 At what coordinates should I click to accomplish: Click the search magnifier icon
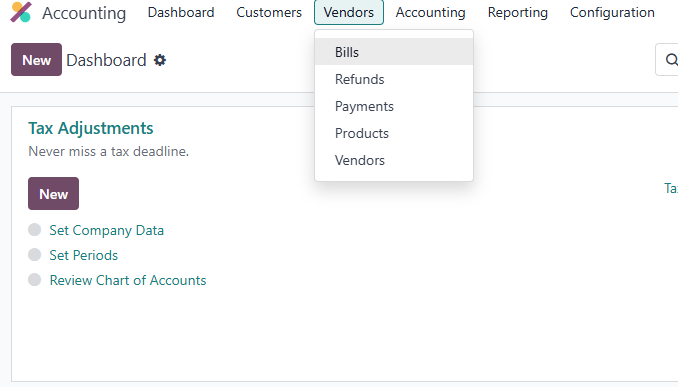[x=671, y=59]
